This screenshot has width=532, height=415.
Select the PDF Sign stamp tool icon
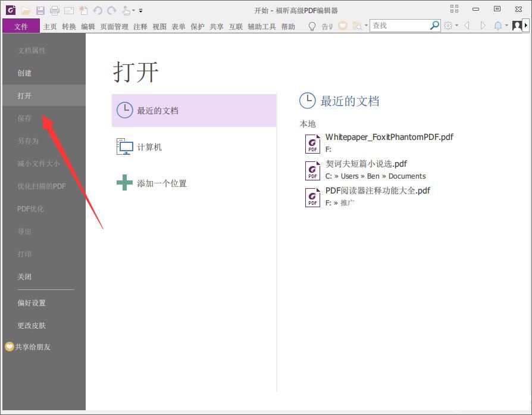126,10
